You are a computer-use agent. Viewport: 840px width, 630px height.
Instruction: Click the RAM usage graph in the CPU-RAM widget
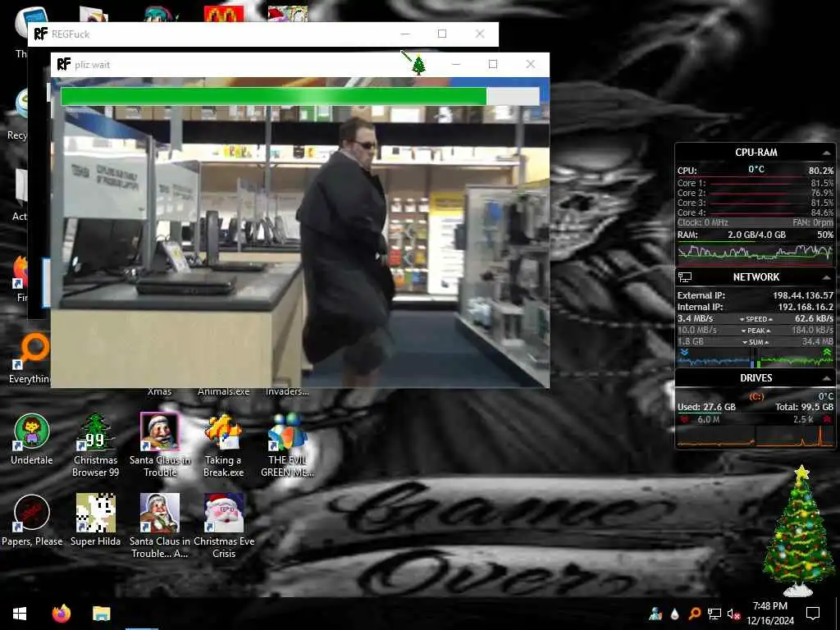pyautogui.click(x=756, y=253)
